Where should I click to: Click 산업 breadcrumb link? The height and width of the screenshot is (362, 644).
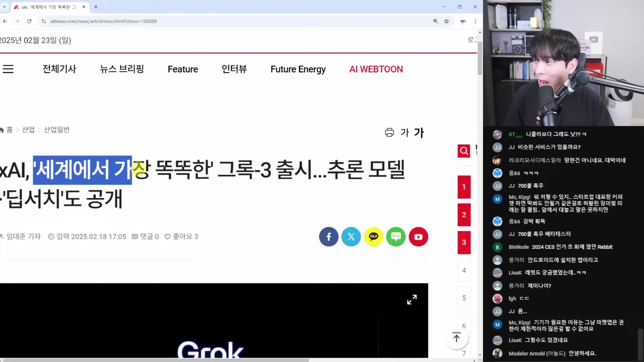28,130
